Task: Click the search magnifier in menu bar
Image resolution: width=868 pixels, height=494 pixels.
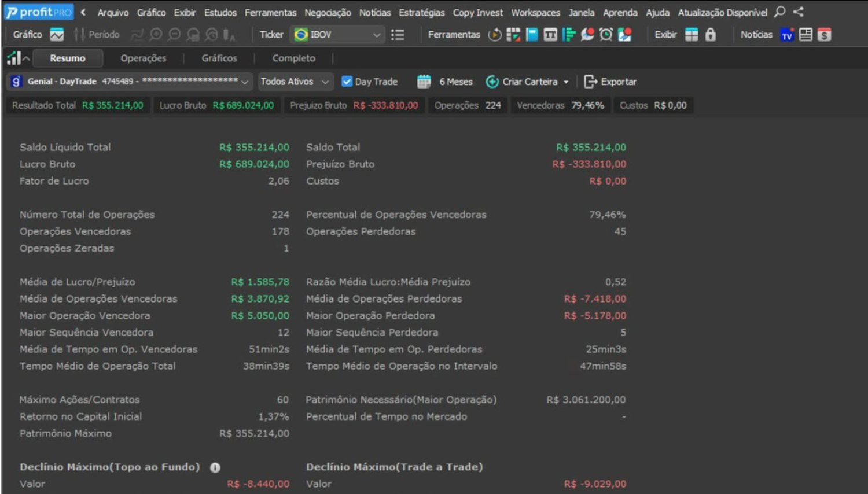Action: [780, 12]
